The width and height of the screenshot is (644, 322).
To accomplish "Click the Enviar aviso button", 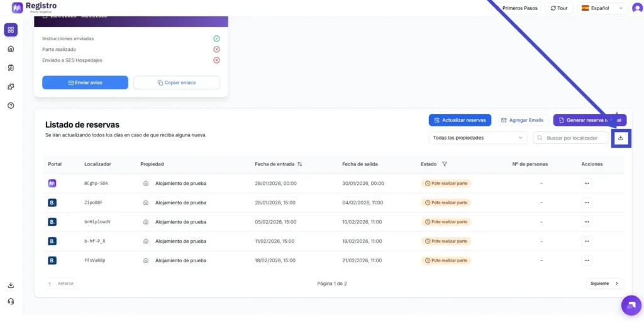I will click(x=85, y=82).
